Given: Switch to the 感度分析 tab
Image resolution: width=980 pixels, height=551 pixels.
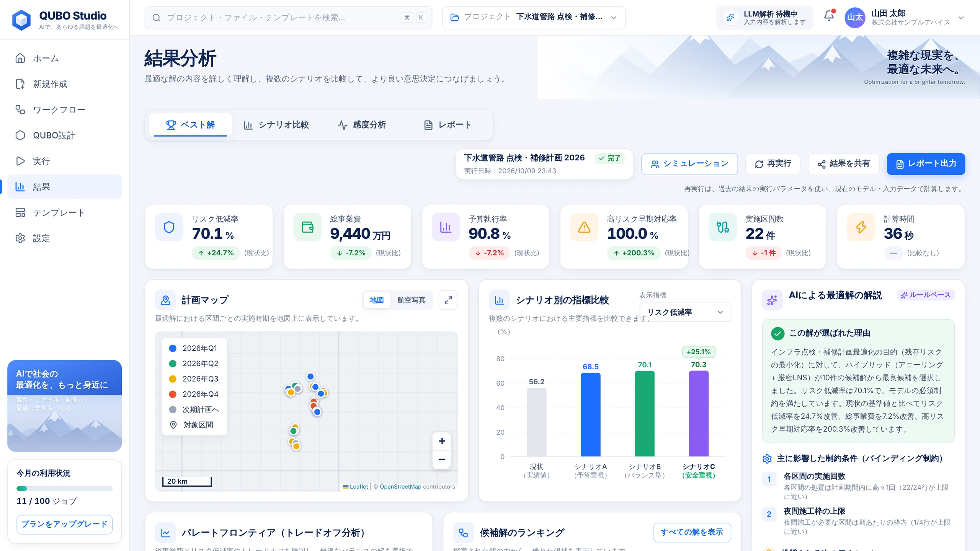Looking at the screenshot, I should tap(362, 125).
